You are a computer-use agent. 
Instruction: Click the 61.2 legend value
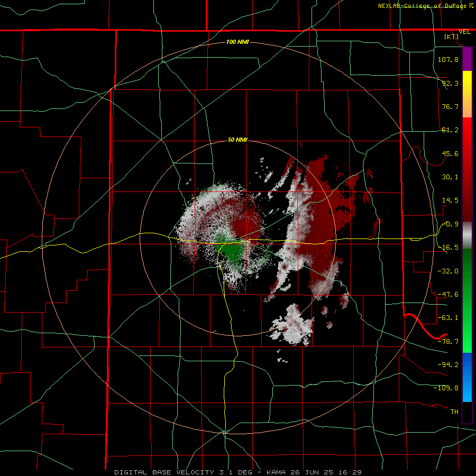click(x=450, y=130)
